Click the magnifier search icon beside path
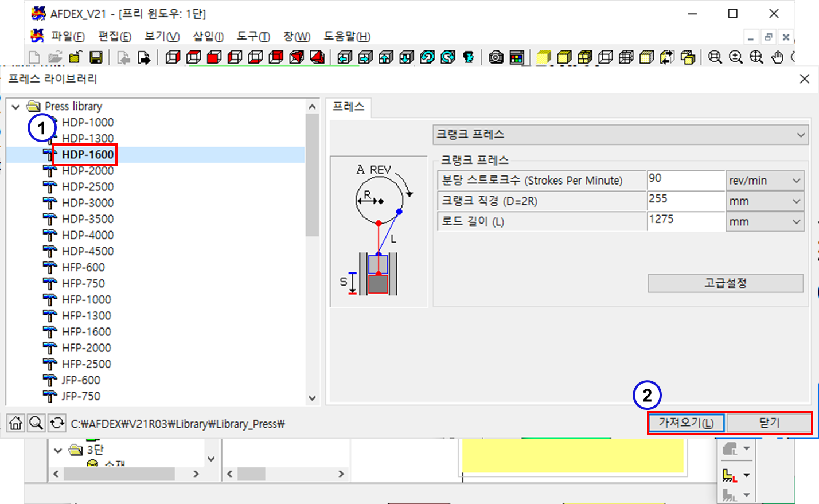This screenshot has height=504, width=819. 36,423
